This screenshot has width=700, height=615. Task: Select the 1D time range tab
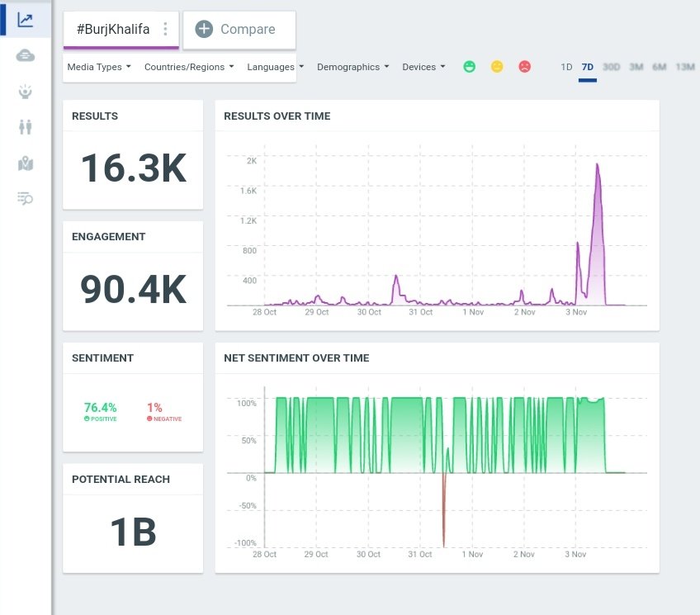coord(565,66)
